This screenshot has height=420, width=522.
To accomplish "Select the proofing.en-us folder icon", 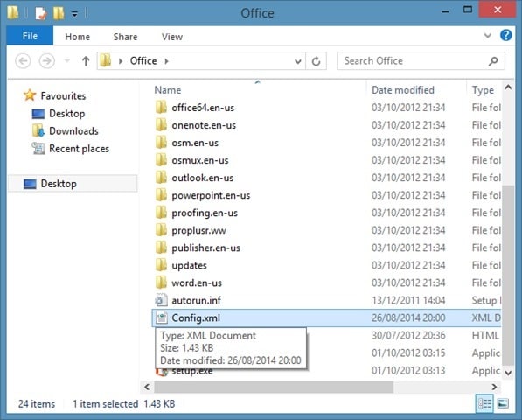I will coord(162,213).
